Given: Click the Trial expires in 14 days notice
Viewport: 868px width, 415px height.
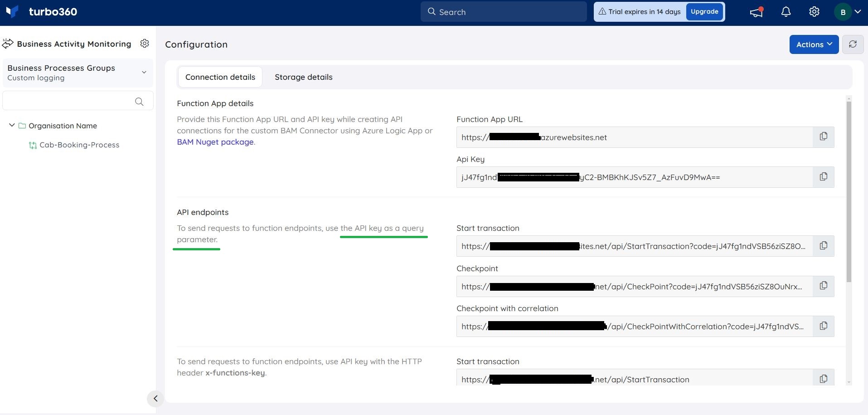Looking at the screenshot, I should [x=640, y=12].
